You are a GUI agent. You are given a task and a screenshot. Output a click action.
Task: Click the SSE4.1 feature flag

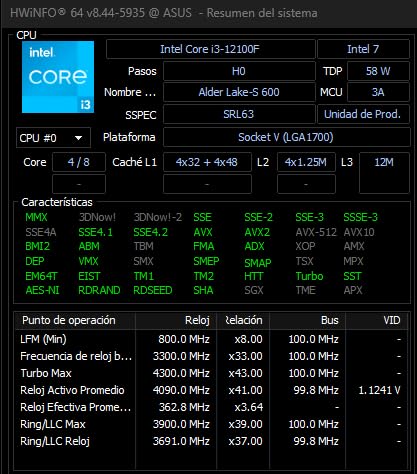tap(95, 232)
